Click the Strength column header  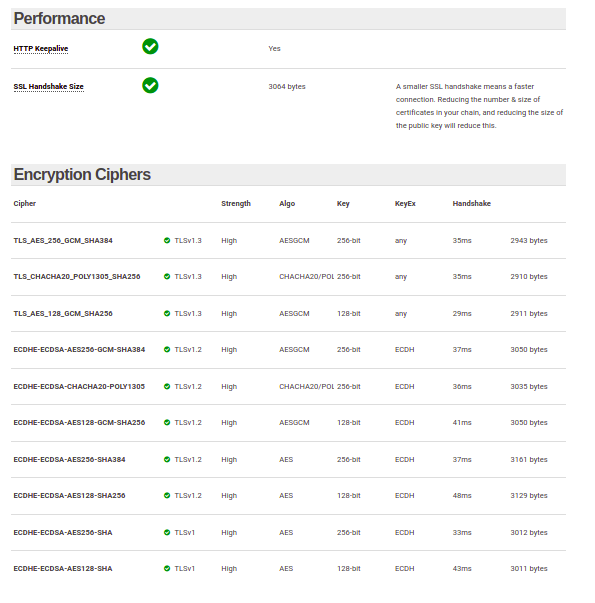coord(236,203)
